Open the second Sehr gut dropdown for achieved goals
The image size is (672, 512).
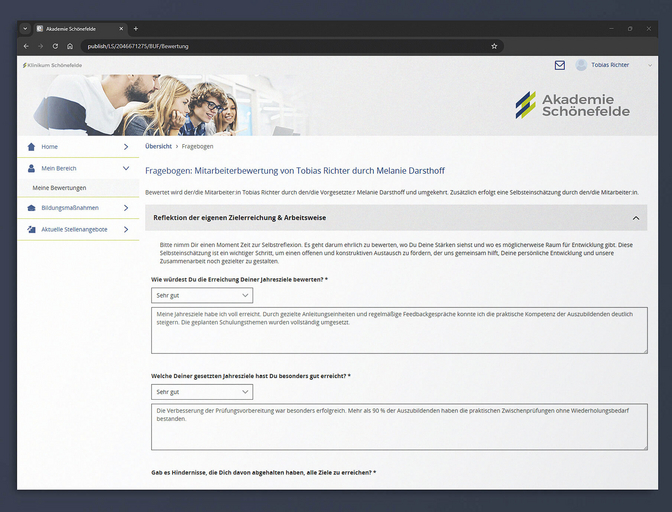[203, 392]
